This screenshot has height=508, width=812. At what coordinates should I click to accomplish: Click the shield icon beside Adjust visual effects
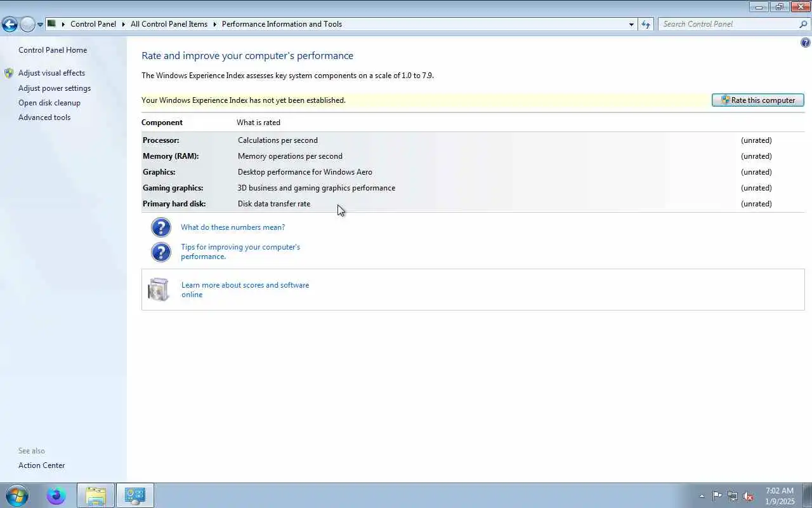click(9, 73)
